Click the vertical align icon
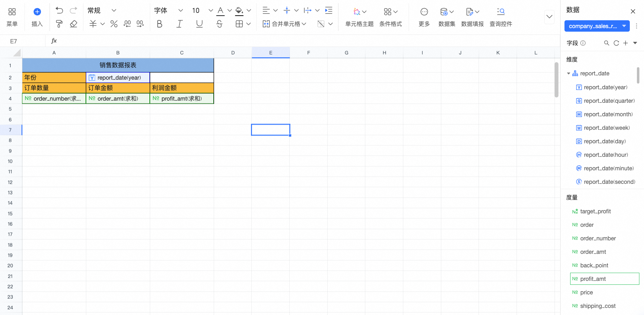644x315 pixels. tap(287, 11)
